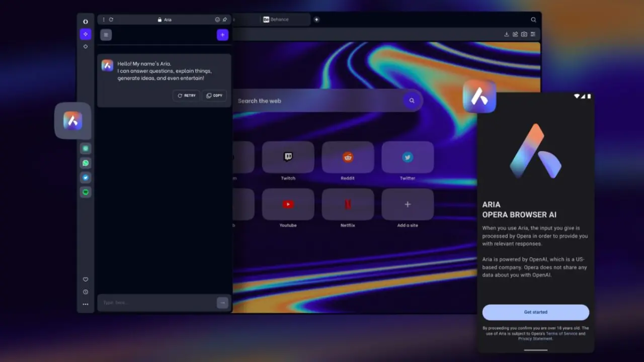Open the Twitter messenger sidebar icon
This screenshot has width=644, height=362.
[x=86, y=177]
